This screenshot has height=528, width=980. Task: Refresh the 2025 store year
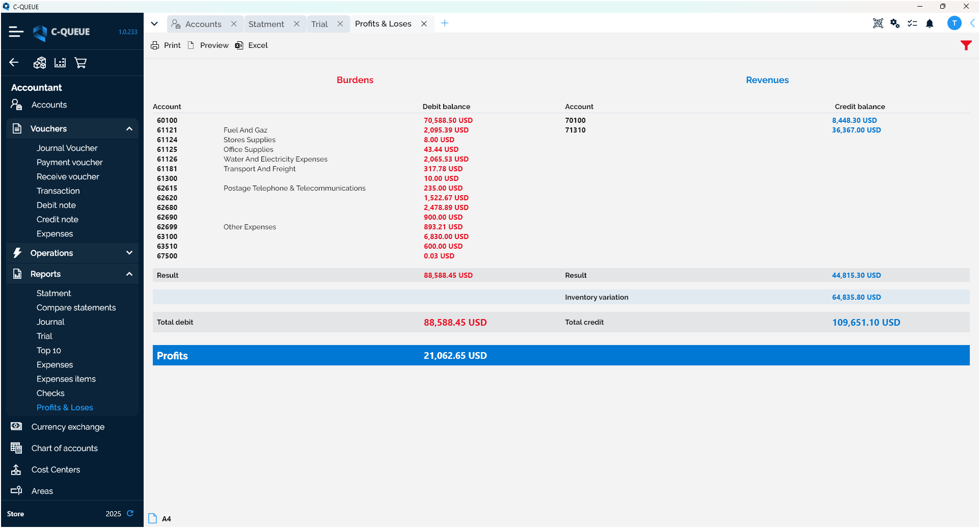tap(130, 513)
